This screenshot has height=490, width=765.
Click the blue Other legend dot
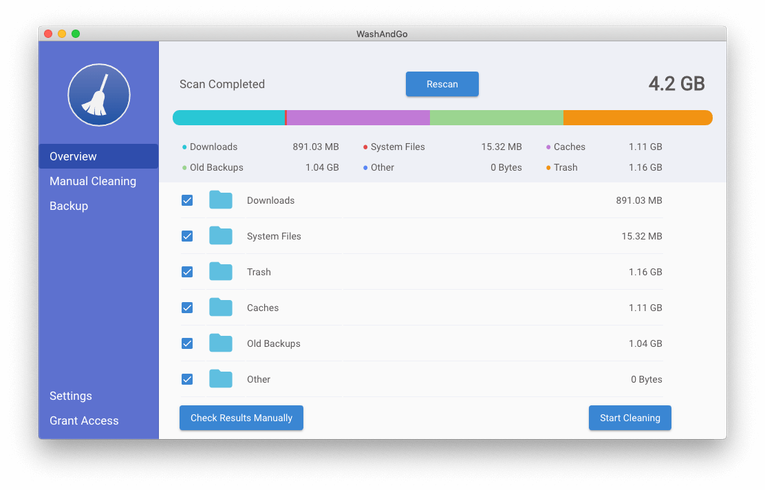click(x=365, y=168)
